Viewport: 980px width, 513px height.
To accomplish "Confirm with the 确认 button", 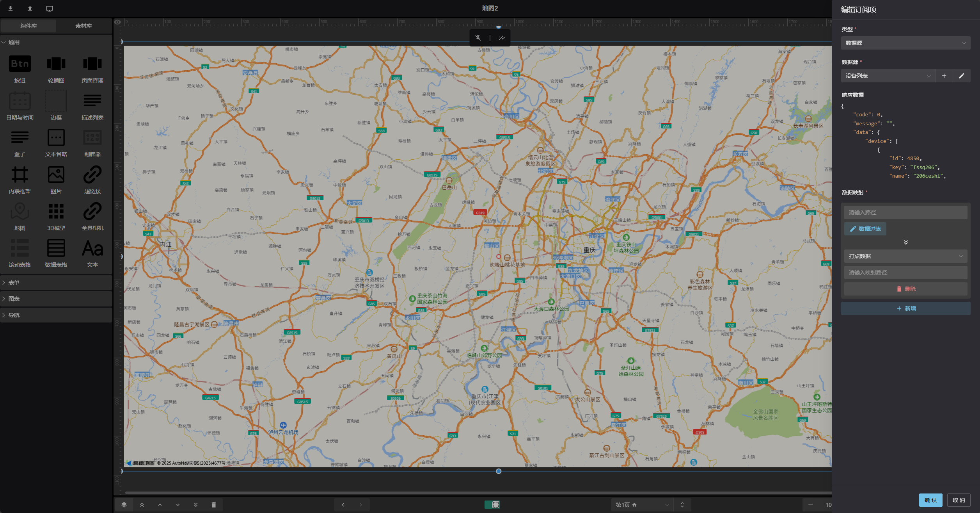I will pos(930,500).
